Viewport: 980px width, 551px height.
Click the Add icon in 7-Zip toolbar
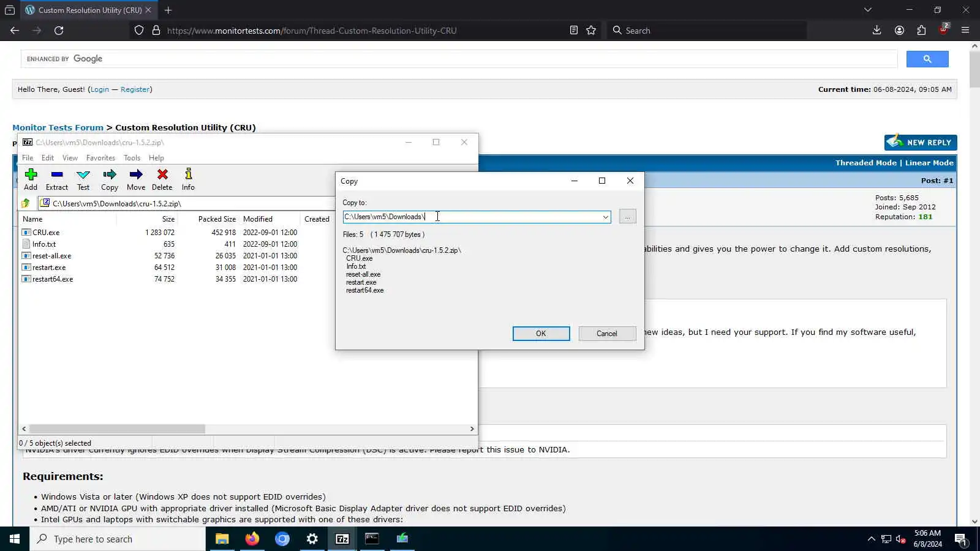point(31,175)
